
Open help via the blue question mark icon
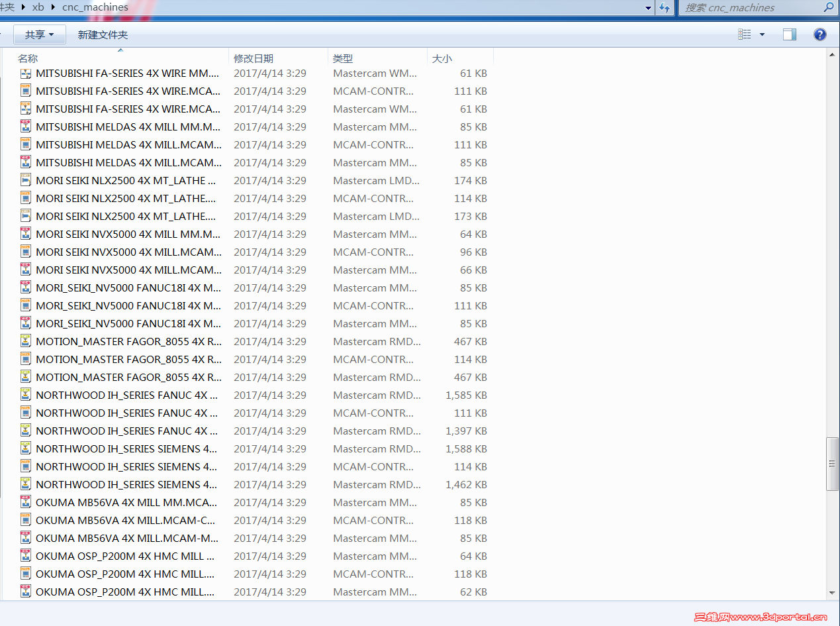pos(820,34)
